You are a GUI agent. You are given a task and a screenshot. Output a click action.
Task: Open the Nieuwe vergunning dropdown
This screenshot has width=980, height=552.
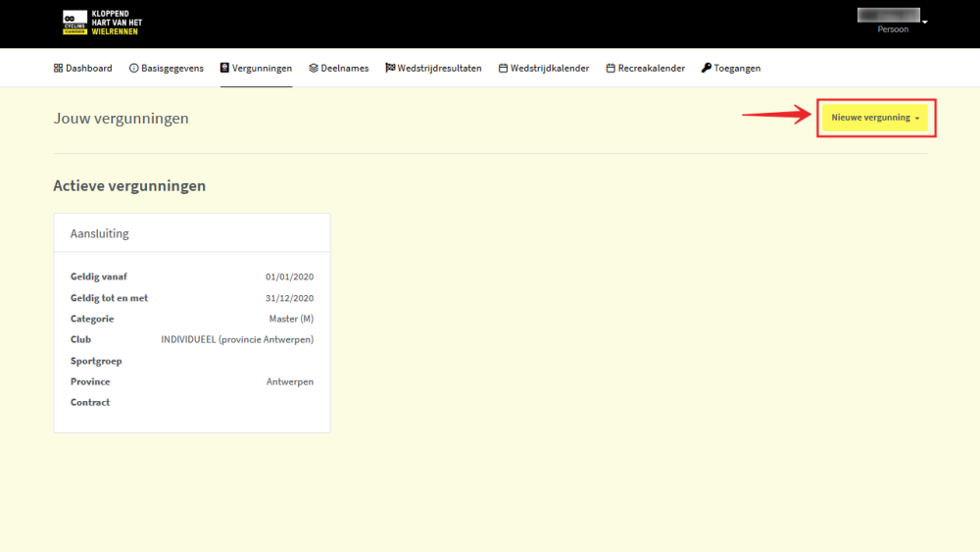(x=875, y=118)
